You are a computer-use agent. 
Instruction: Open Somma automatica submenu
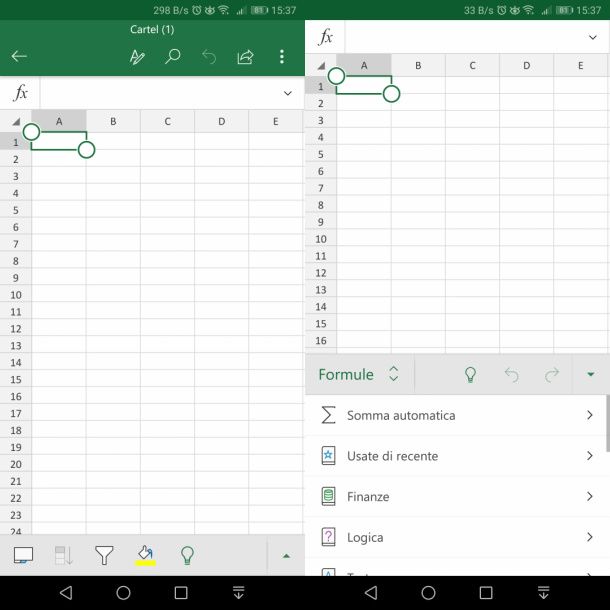pyautogui.click(x=456, y=415)
